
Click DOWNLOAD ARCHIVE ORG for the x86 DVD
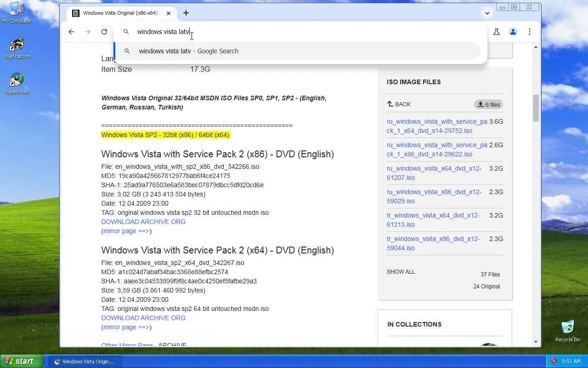pyautogui.click(x=143, y=222)
